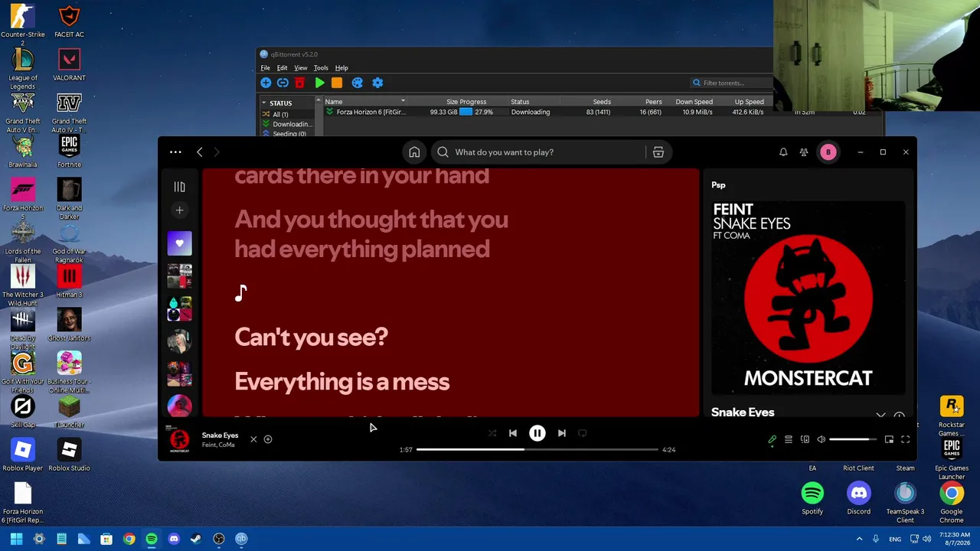Open the qBittorrent Help menu
The height and width of the screenshot is (551, 980).
[341, 68]
